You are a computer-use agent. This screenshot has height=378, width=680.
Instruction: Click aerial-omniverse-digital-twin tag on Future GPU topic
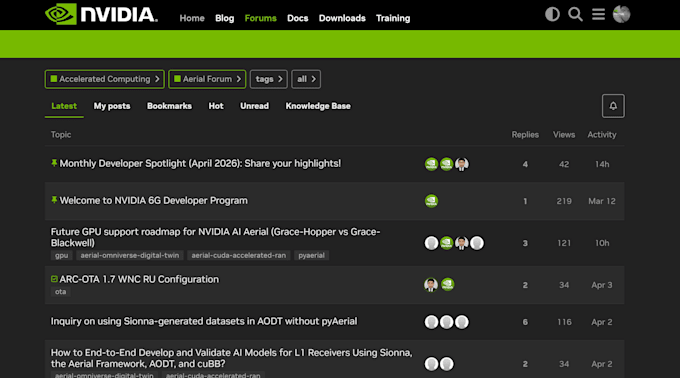click(130, 255)
